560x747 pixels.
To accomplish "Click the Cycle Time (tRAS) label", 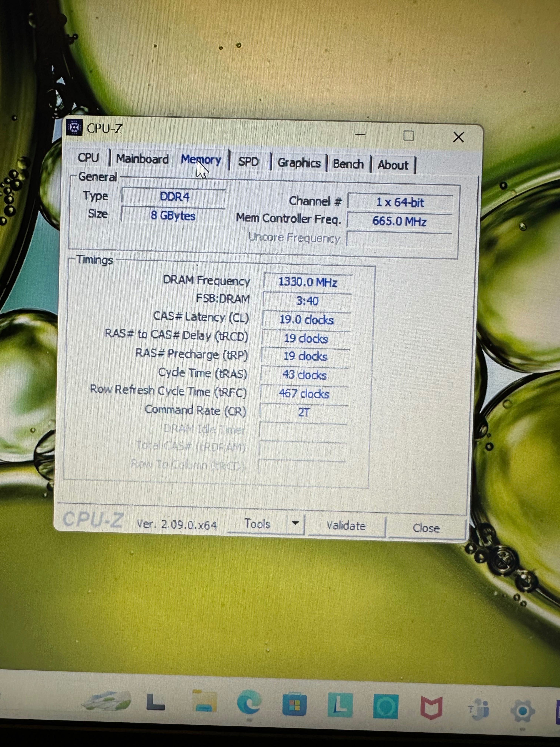I will pos(203,373).
